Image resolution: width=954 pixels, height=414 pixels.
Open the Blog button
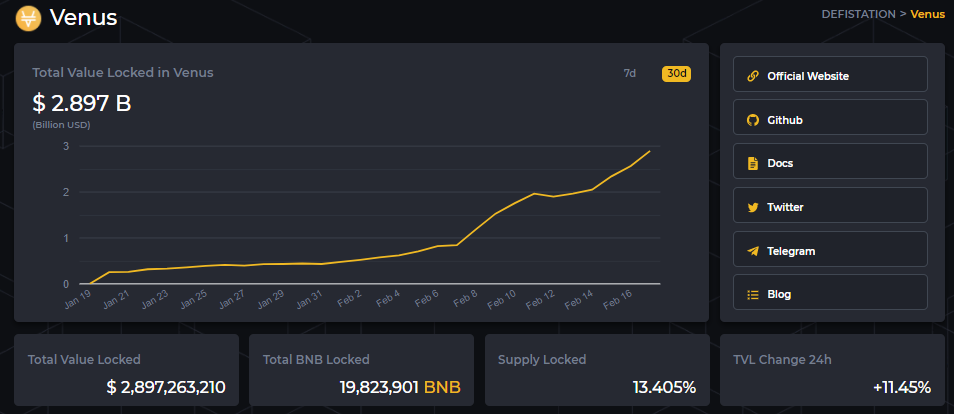click(x=830, y=292)
